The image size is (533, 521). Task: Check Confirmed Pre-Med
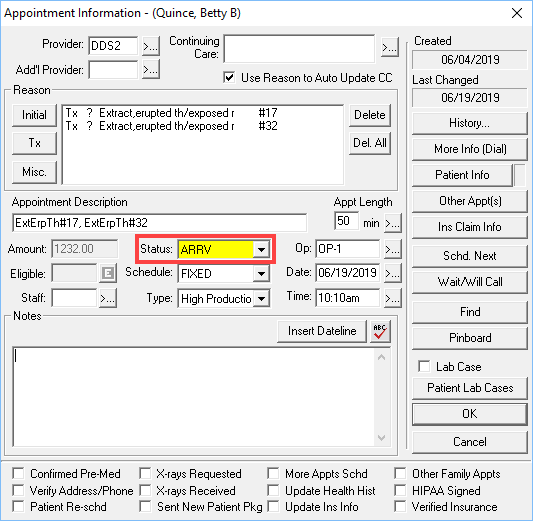[18, 473]
